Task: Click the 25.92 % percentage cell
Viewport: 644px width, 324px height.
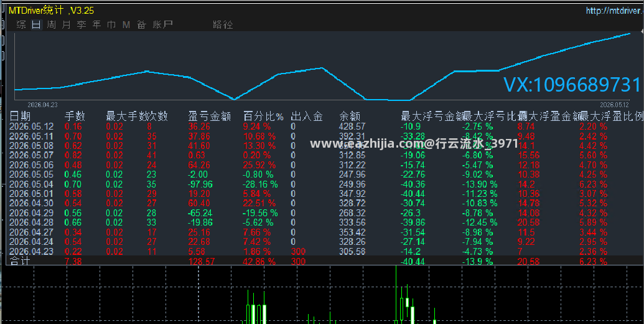Action: point(259,165)
